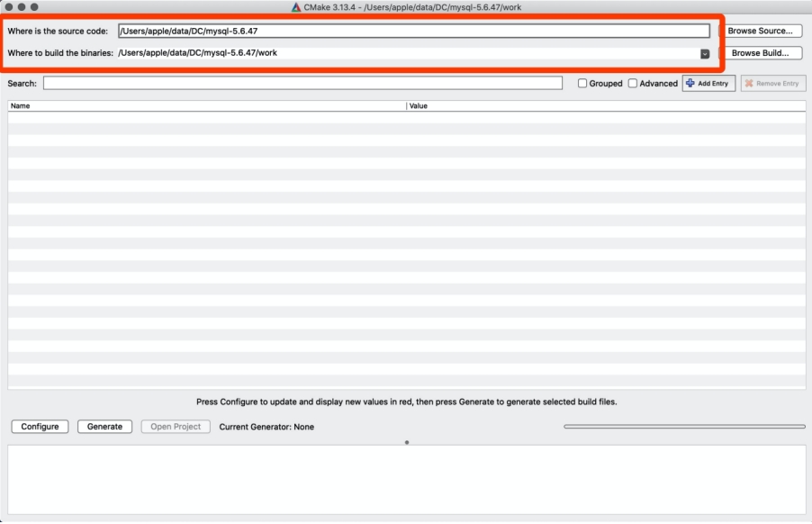Click inside the output log pane

coord(407,480)
